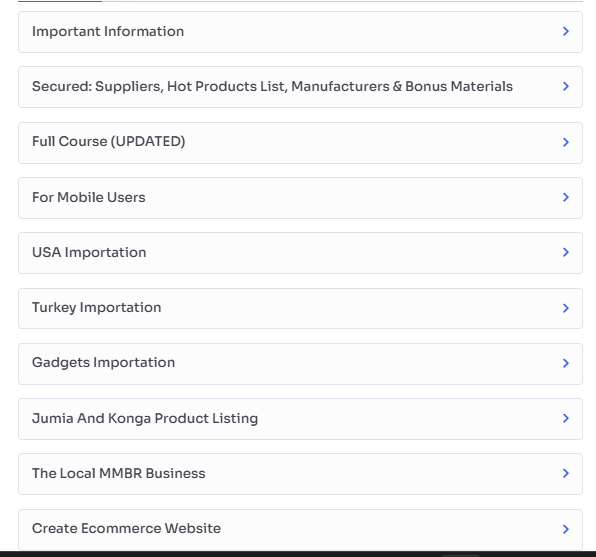Expand the Gadgets Importation section row

(300, 364)
